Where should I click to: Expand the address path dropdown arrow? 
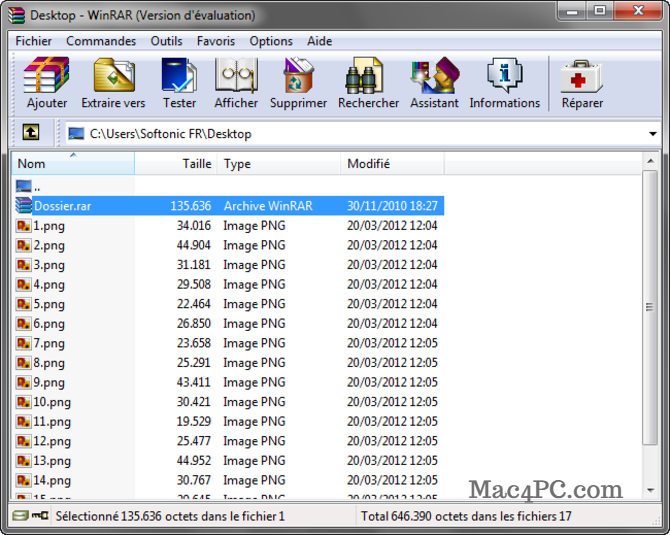tap(652, 134)
